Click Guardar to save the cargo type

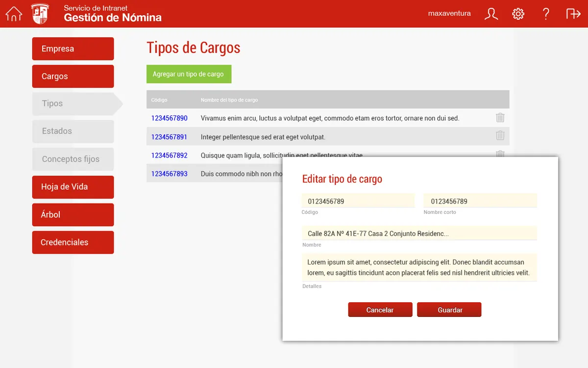449,310
